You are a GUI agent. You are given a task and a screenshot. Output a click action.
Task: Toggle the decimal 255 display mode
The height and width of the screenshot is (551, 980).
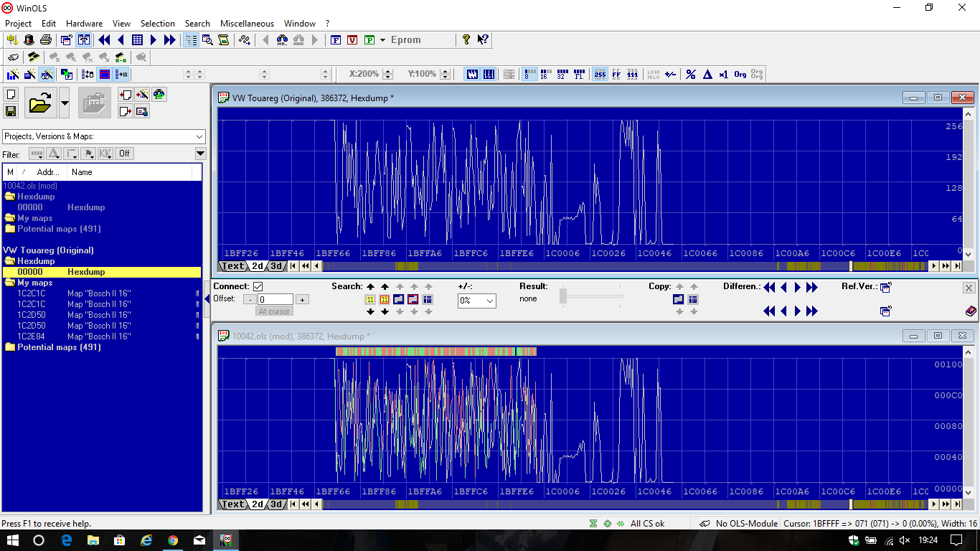pyautogui.click(x=600, y=74)
